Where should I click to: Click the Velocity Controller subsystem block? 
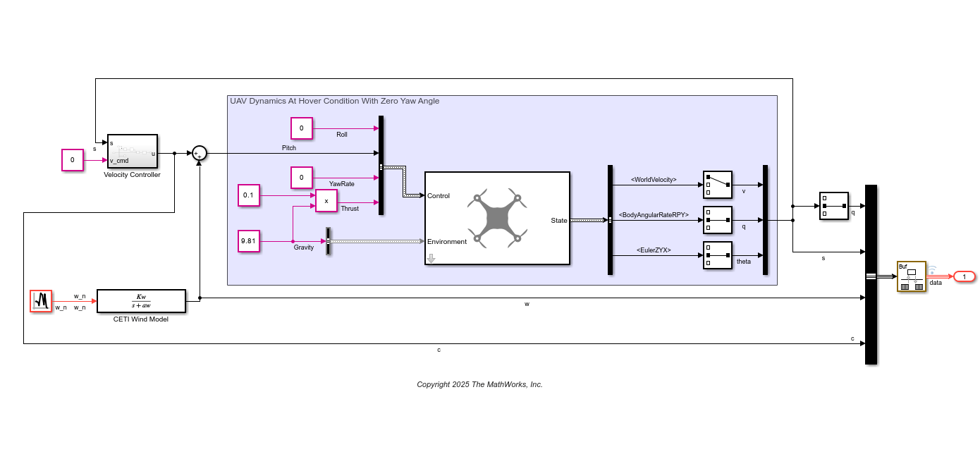coord(132,152)
